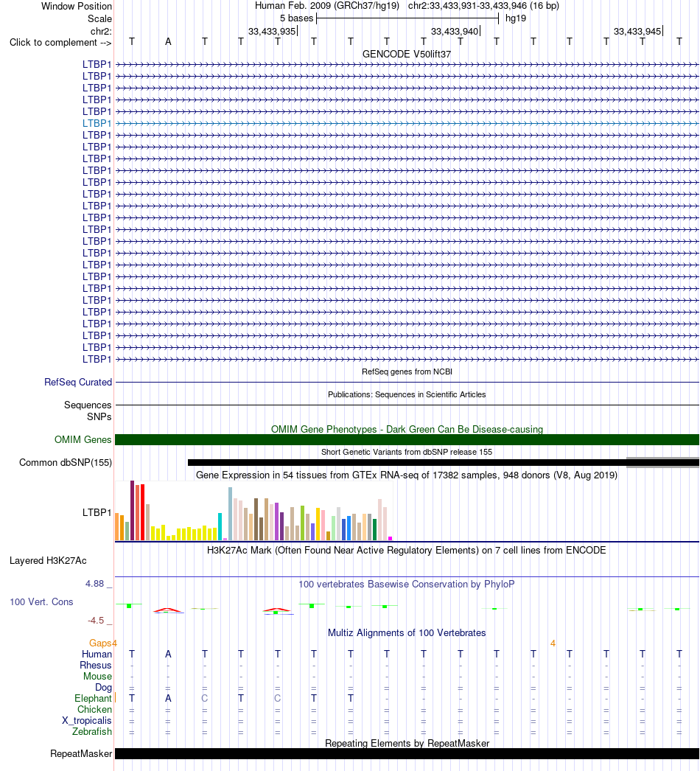Click the 'Scale' label
The width and height of the screenshot is (700, 771).
pos(99,18)
